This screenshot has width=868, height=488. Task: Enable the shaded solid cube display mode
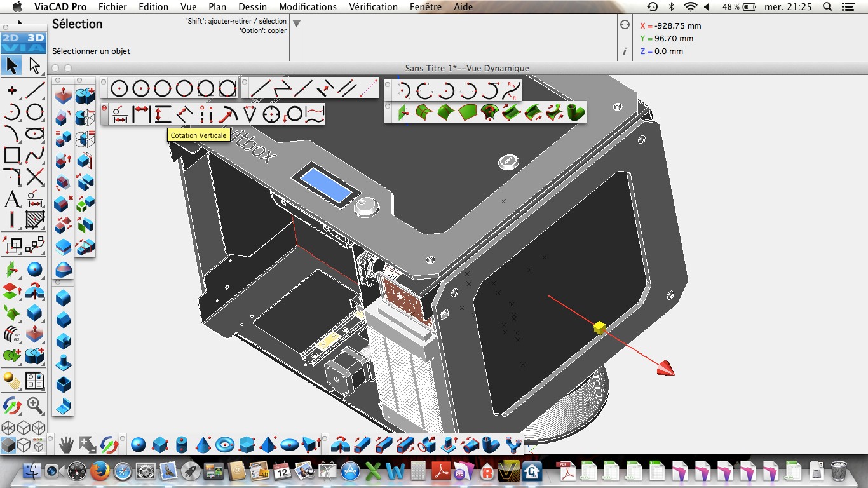[x=8, y=445]
